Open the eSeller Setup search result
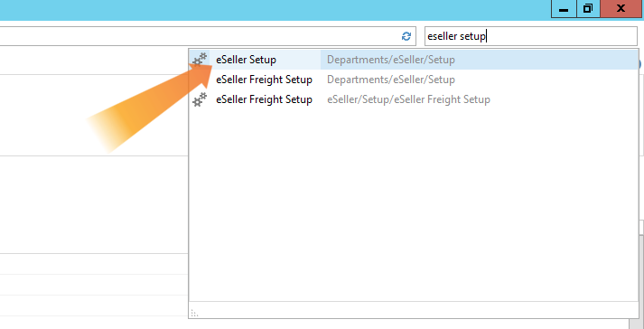The width and height of the screenshot is (644, 329). click(246, 60)
